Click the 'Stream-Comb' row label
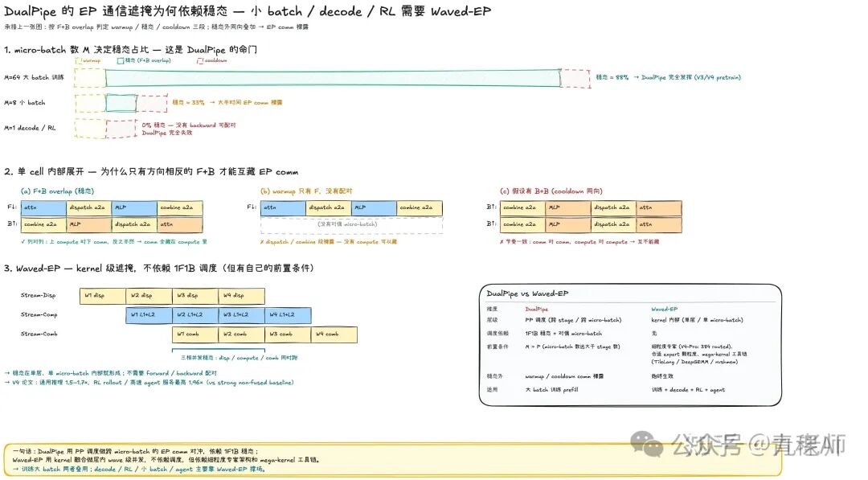Viewport: 868px width, 480px height. click(39, 334)
